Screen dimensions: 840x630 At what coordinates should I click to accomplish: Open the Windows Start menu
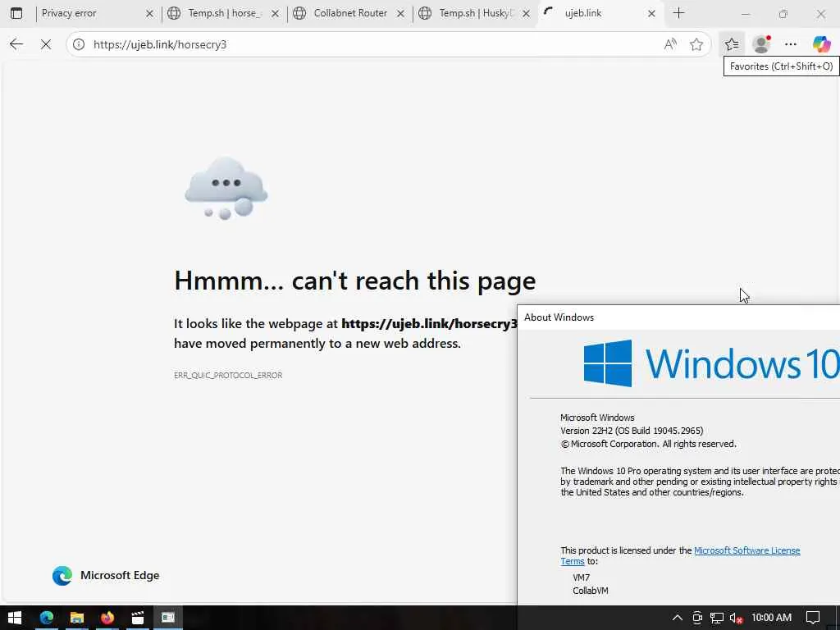coord(15,618)
